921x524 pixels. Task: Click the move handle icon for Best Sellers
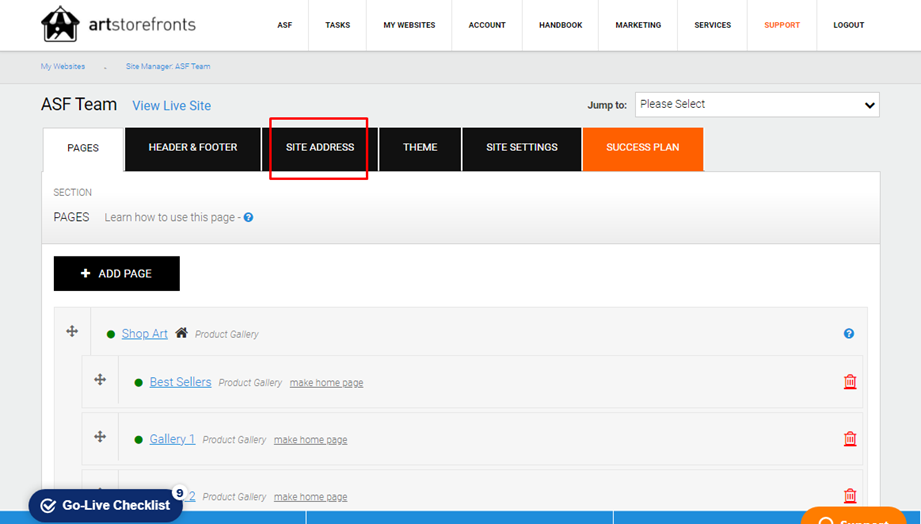tap(100, 379)
